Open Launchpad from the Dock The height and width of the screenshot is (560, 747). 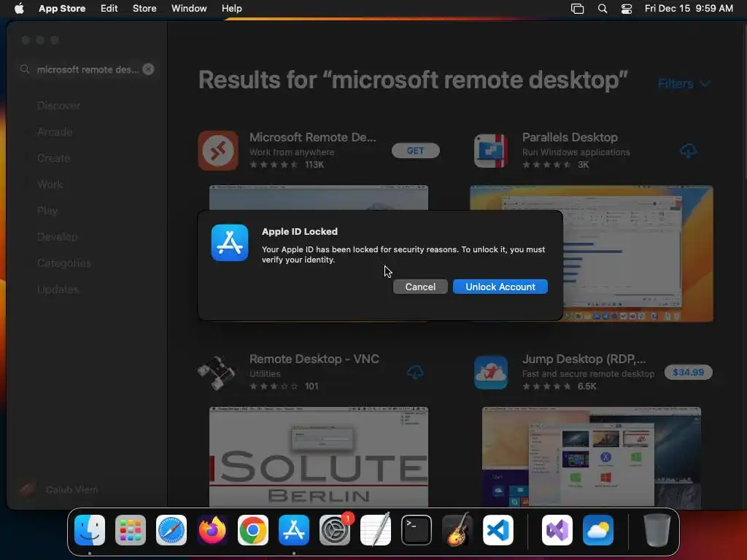click(x=131, y=530)
